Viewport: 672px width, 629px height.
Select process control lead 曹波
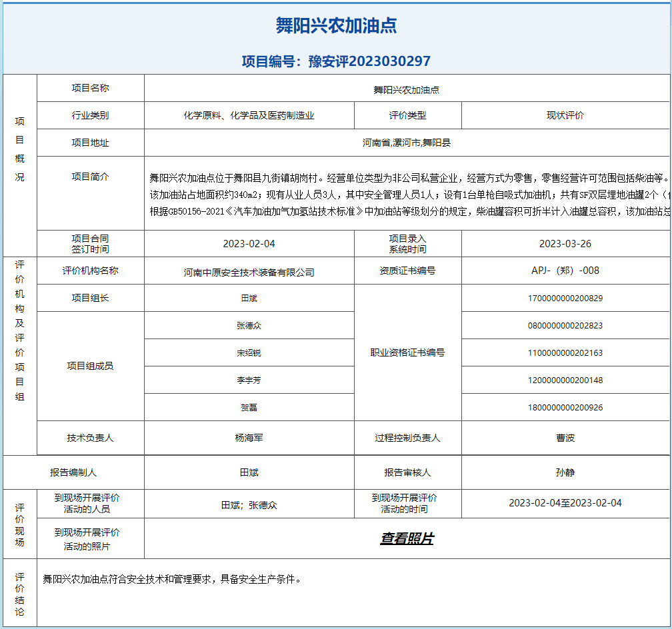pyautogui.click(x=565, y=438)
